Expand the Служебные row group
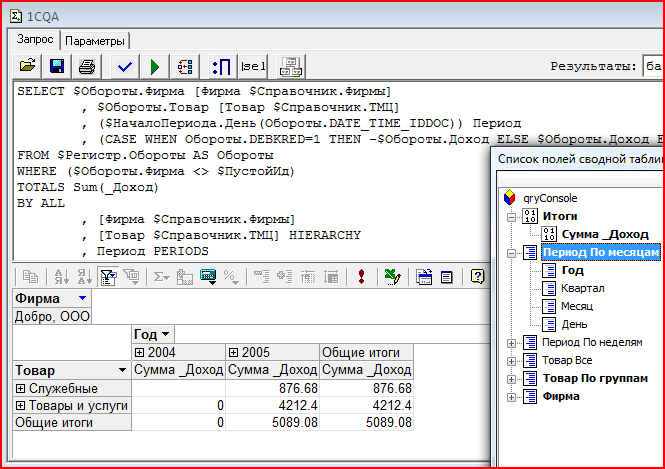Viewport: 665px width, 469px height. [22, 388]
